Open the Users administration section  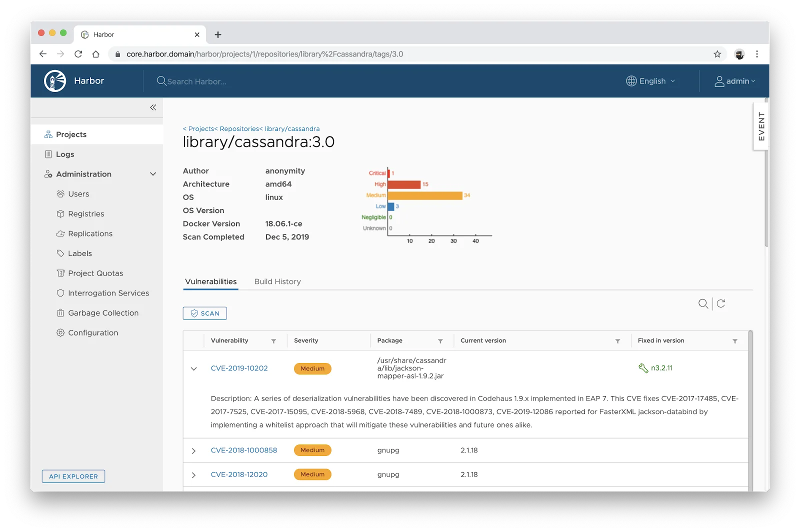point(78,193)
